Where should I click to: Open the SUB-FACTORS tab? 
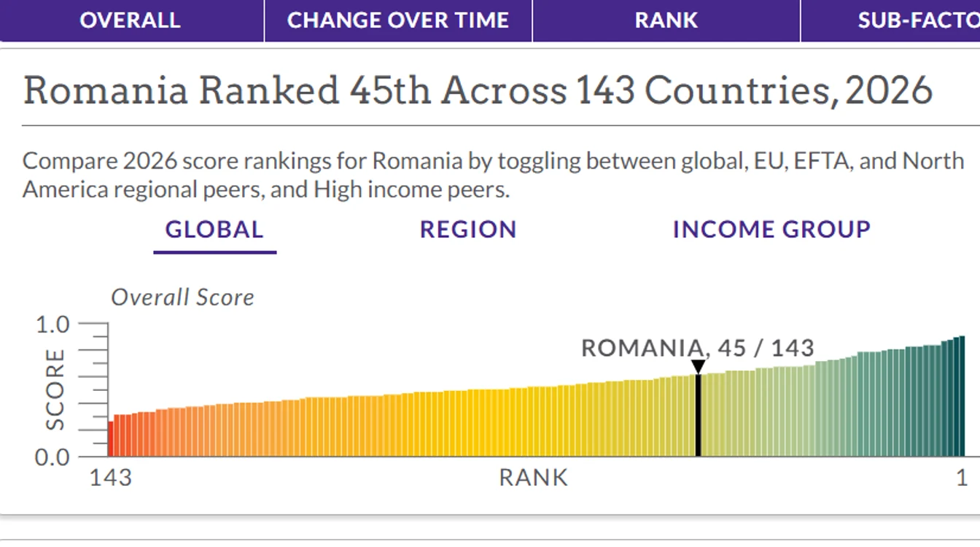(891, 20)
